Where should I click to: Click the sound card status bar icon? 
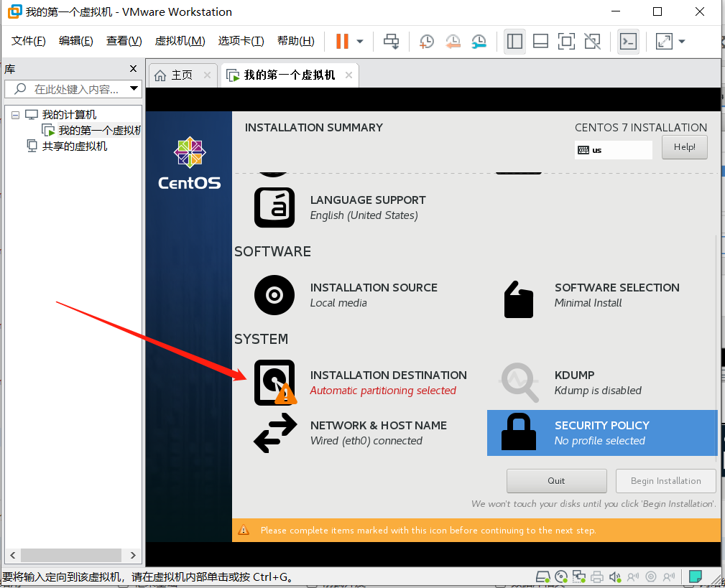(x=615, y=577)
